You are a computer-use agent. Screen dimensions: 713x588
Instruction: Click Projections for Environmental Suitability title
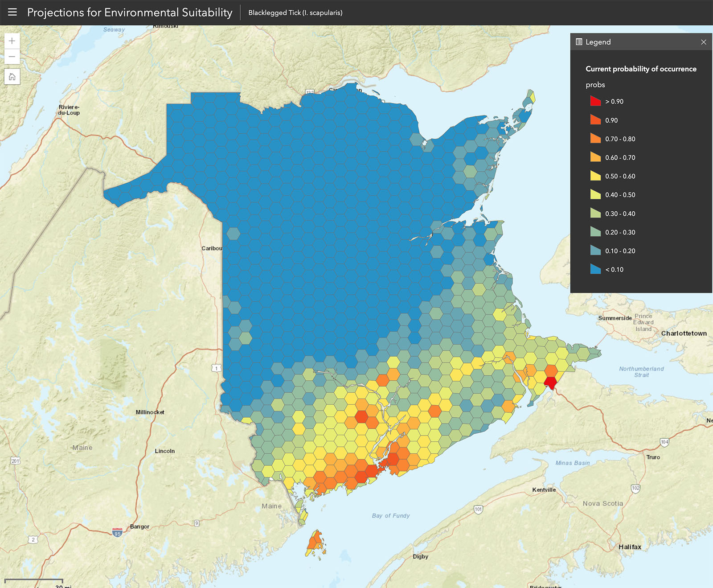(130, 12)
